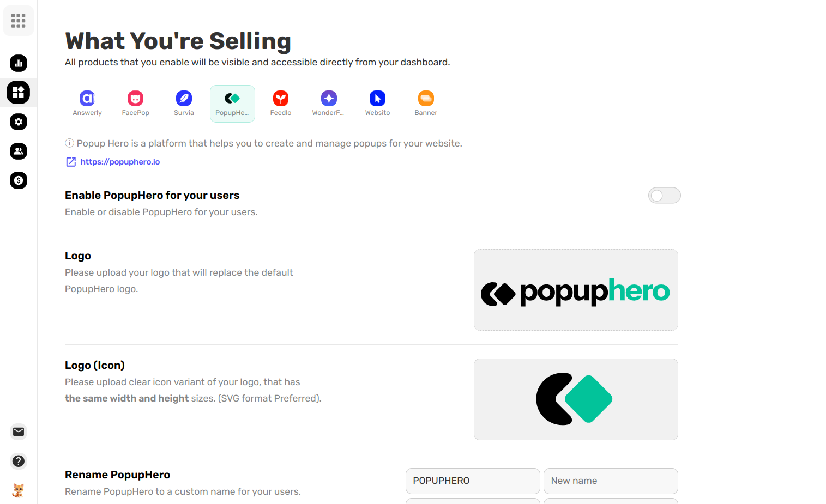This screenshot has width=826, height=504.
Task: Select the Banner product tab
Action: [x=426, y=104]
